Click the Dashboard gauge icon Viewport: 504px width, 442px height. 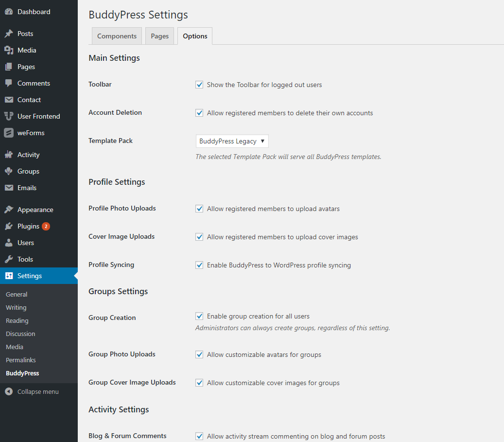(x=9, y=12)
